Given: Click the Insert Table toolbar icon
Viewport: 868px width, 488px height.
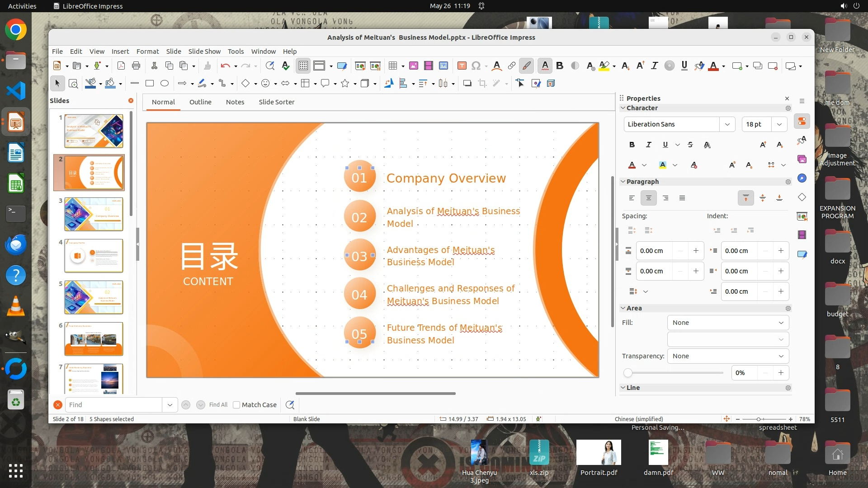Looking at the screenshot, I should [x=392, y=66].
